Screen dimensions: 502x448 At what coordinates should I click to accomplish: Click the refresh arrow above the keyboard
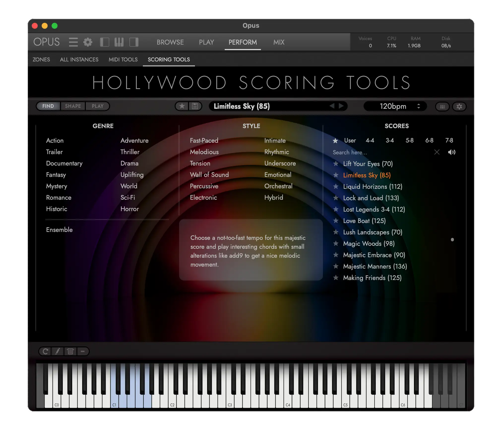pos(45,351)
